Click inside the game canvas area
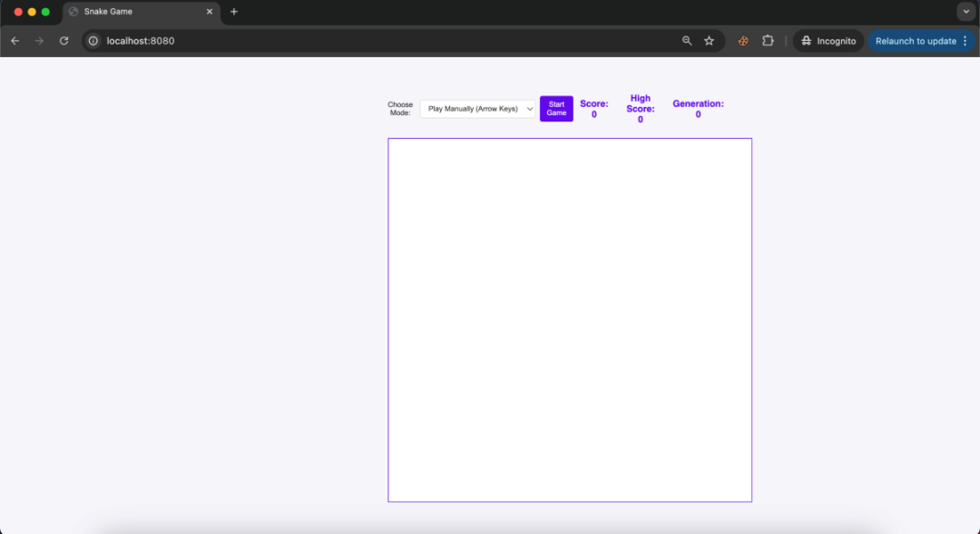Image resolution: width=980 pixels, height=534 pixels. tap(570, 319)
